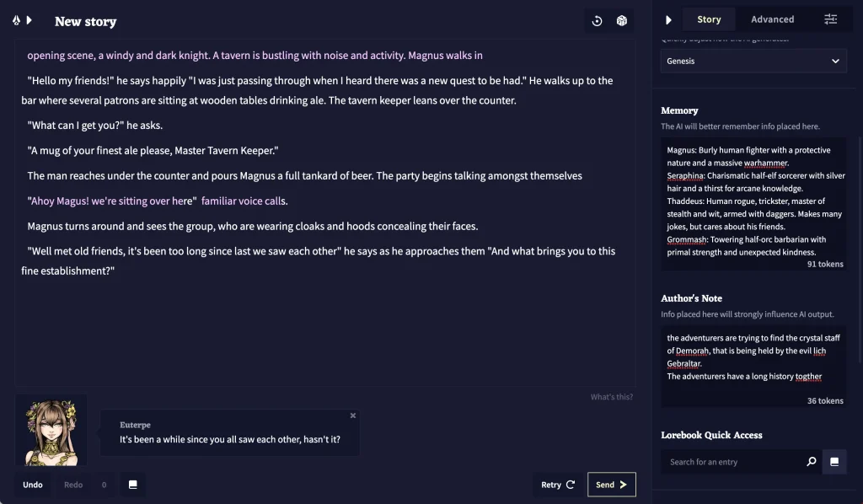Viewport: 863px width, 504px height.
Task: Collapse the right options panel arrow
Action: [669, 19]
